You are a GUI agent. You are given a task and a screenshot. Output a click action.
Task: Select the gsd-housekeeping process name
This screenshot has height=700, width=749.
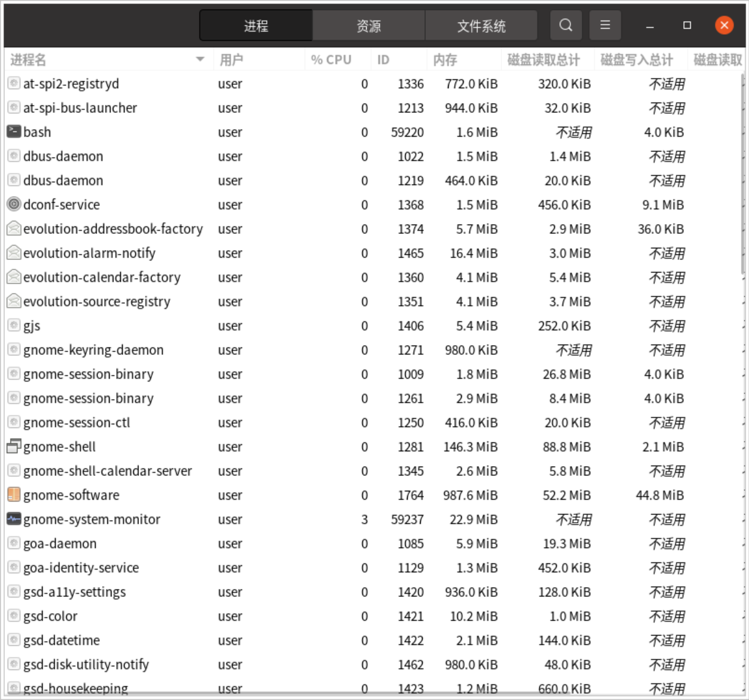pyautogui.click(x=76, y=688)
